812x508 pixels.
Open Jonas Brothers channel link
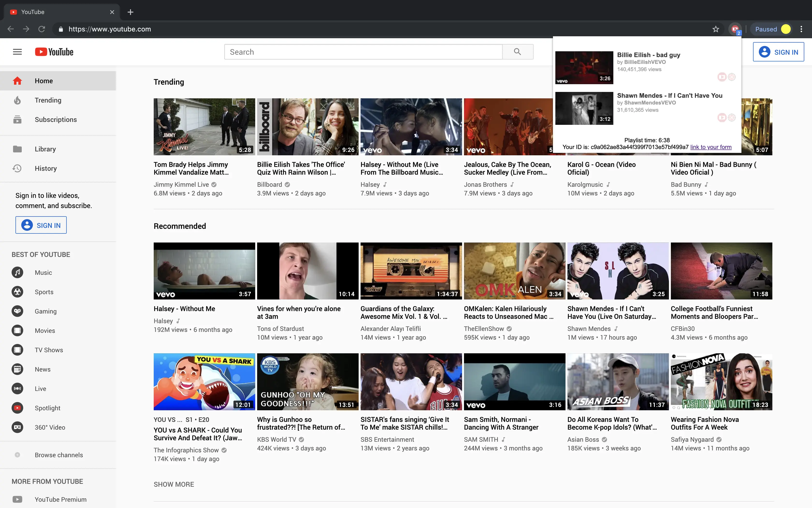(x=485, y=184)
